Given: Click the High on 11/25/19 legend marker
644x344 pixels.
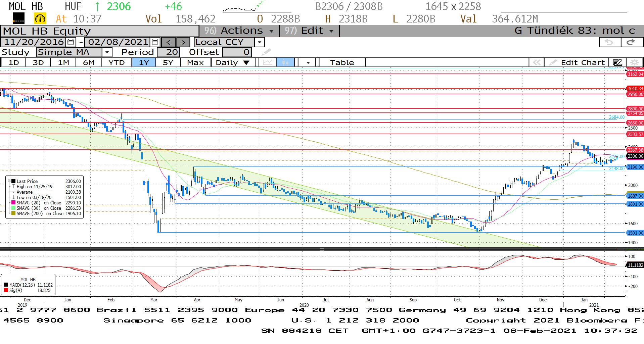Looking at the screenshot, I should (13, 187).
